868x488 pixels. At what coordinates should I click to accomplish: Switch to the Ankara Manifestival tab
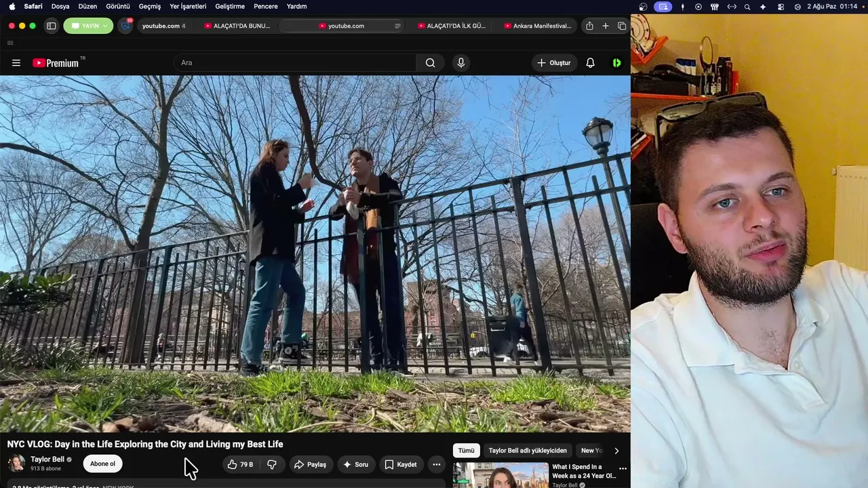pos(538,26)
